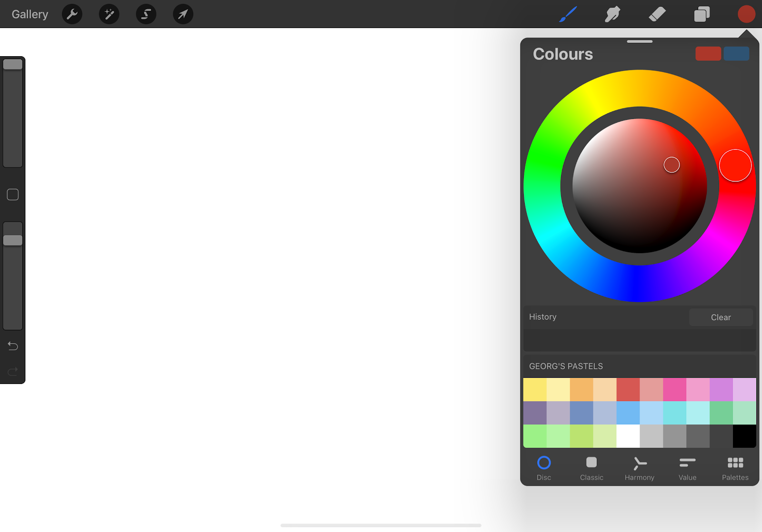The width and height of the screenshot is (762, 532).
Task: Select the primary red colour swatch
Action: click(708, 54)
